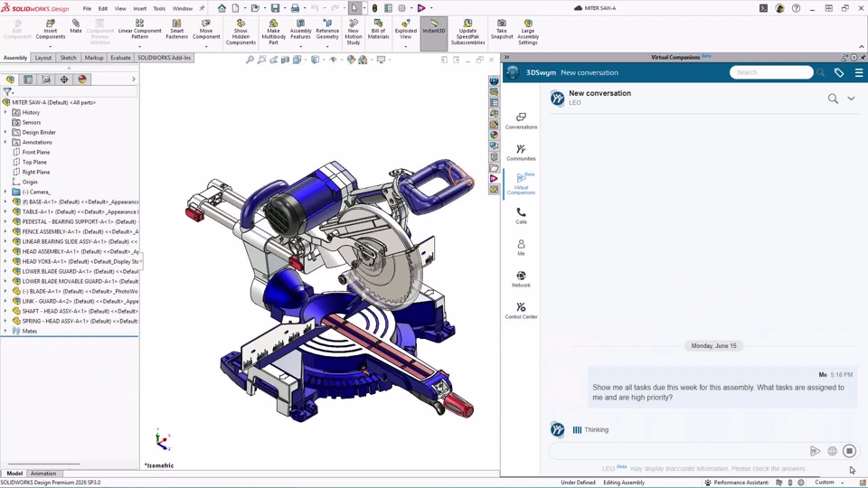
Task: Open the PropertyManager tab icon
Action: tap(28, 80)
